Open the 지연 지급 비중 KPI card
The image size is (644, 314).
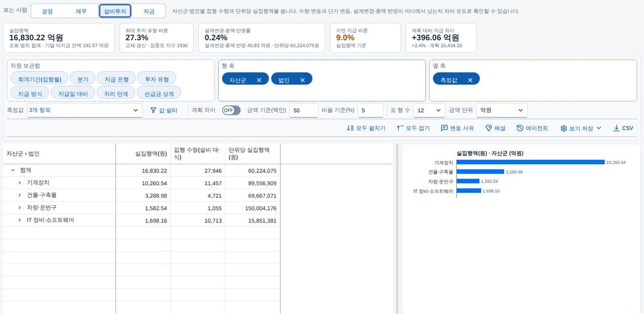click(x=365, y=38)
